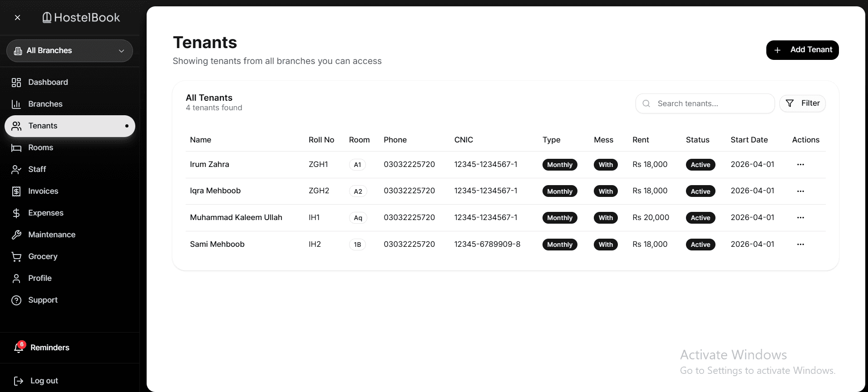Open Maintenance in the sidebar
Screen dimensions: 868x392
69,235
